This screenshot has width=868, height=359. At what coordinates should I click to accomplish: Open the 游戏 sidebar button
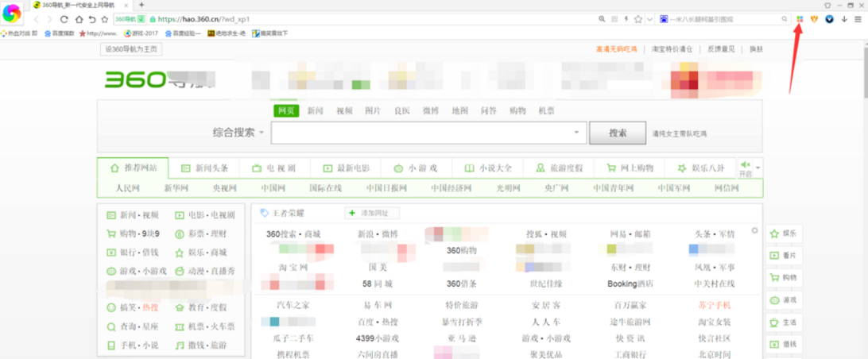(x=784, y=300)
